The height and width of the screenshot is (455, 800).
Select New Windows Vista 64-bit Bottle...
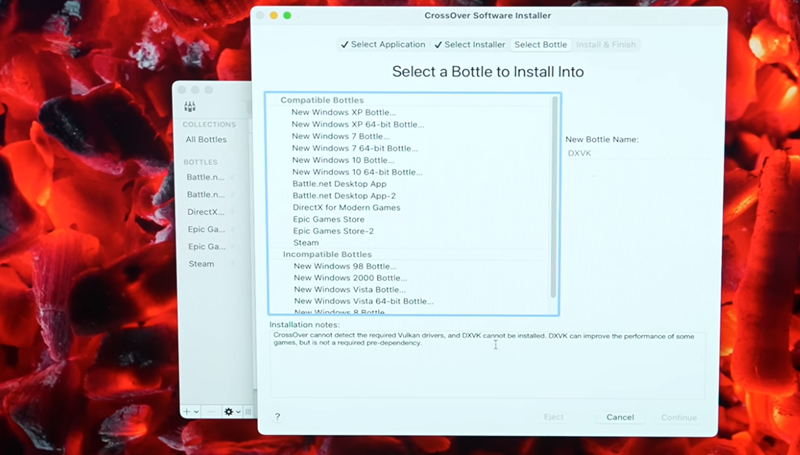tap(364, 301)
